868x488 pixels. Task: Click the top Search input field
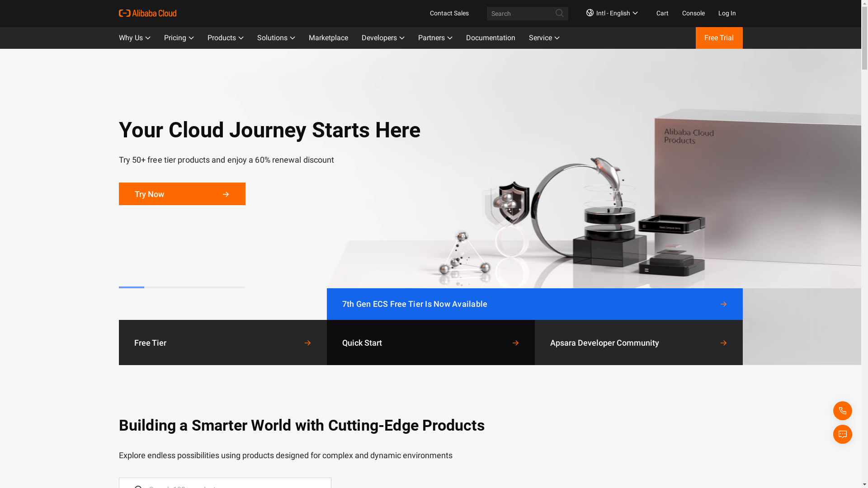(520, 14)
